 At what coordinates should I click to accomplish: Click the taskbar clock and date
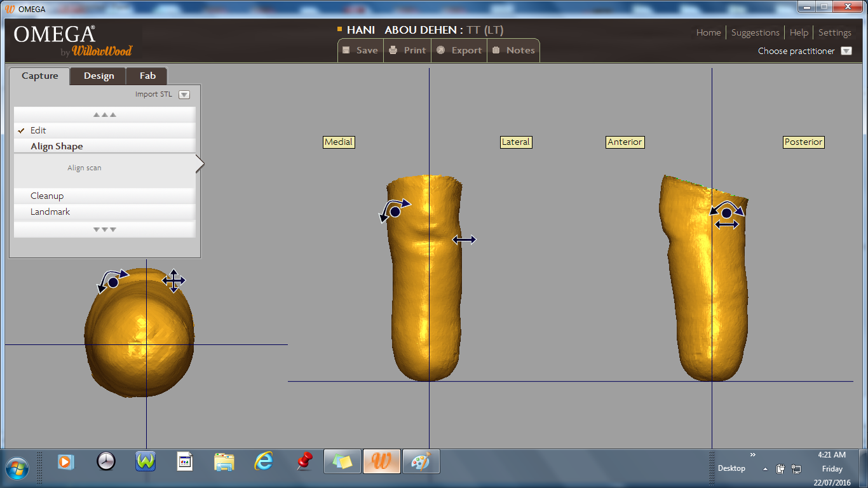(832, 469)
